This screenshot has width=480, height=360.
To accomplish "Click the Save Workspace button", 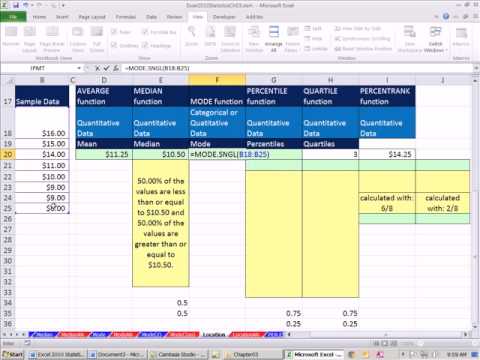I will [x=409, y=39].
